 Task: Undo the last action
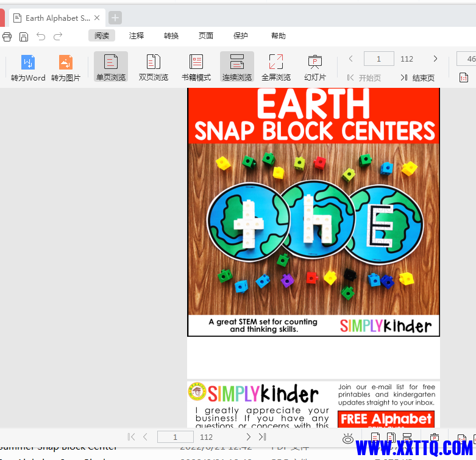(x=41, y=37)
